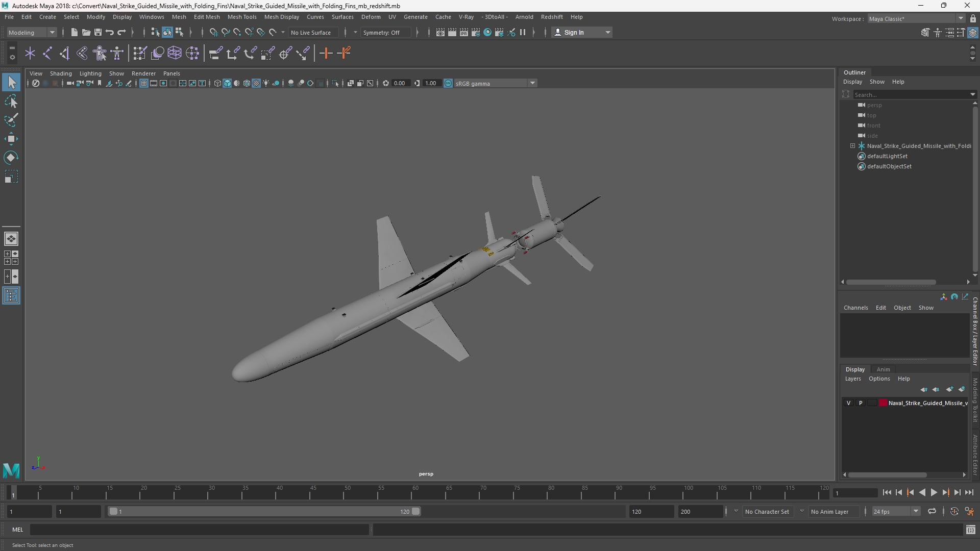Toggle Isolate Select in viewport
The image size is (980, 551).
(x=335, y=83)
